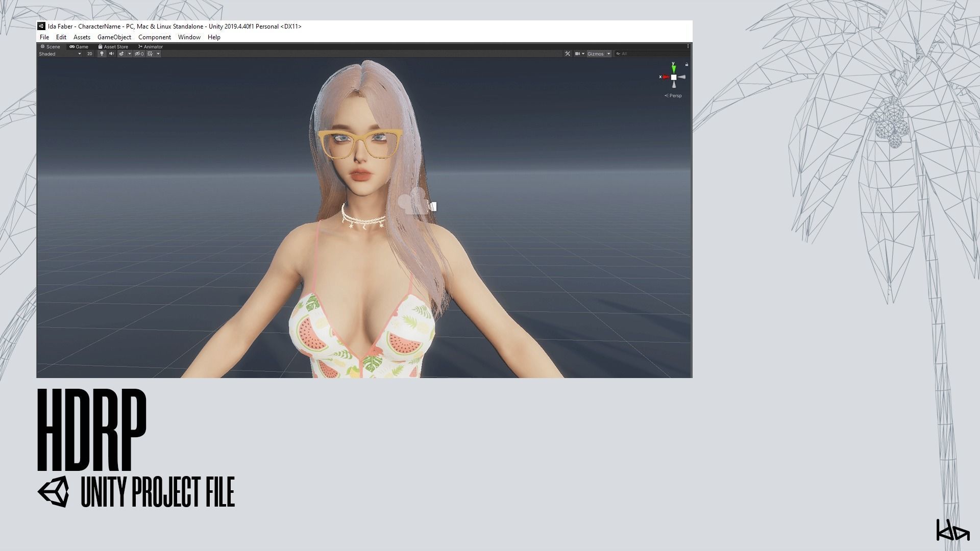Open the Gizmos menu button
The image size is (980, 551).
pos(596,54)
